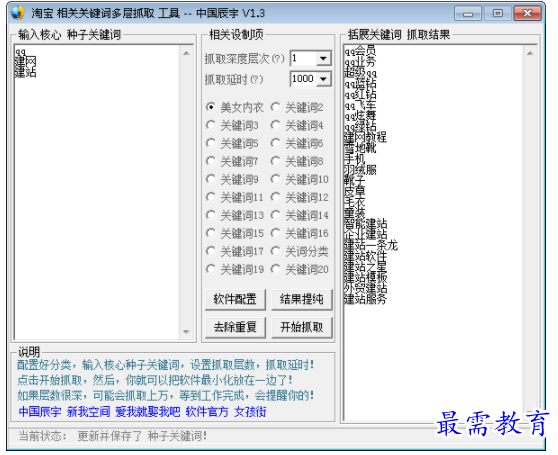The width and height of the screenshot is (558, 455).
Task: Click result entry 羽绒服
Action: tap(360, 170)
